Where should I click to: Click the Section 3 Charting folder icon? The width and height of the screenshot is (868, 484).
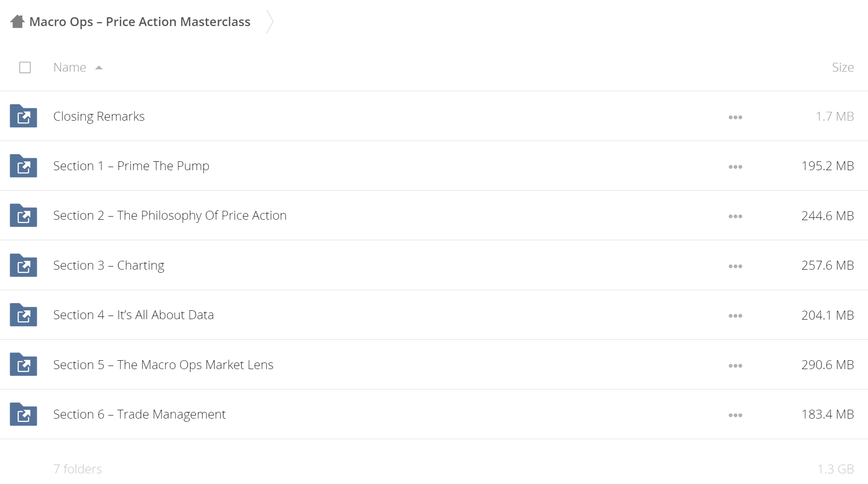(x=23, y=265)
